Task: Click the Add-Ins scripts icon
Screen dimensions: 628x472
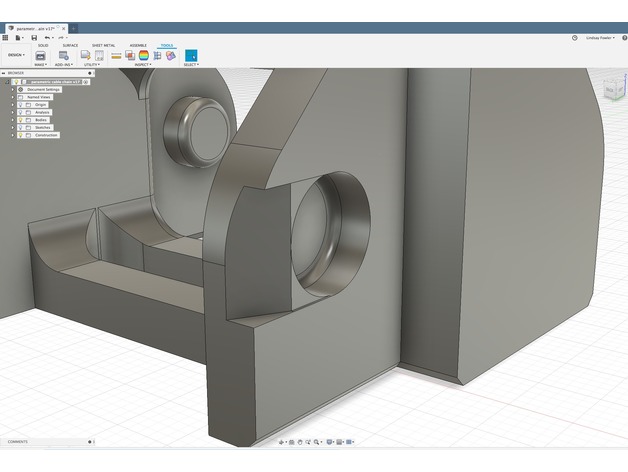Action: point(63,55)
